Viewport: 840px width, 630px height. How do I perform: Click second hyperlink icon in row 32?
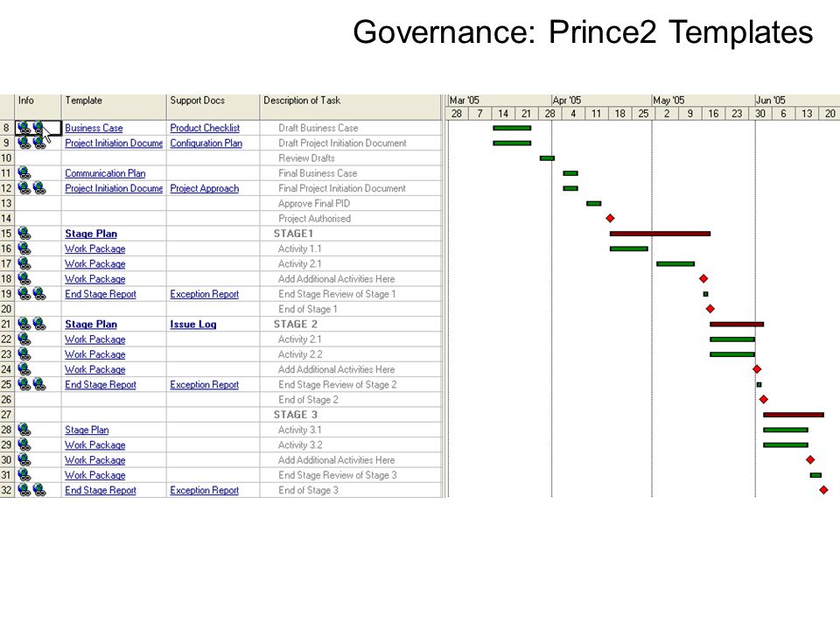pyautogui.click(x=39, y=490)
